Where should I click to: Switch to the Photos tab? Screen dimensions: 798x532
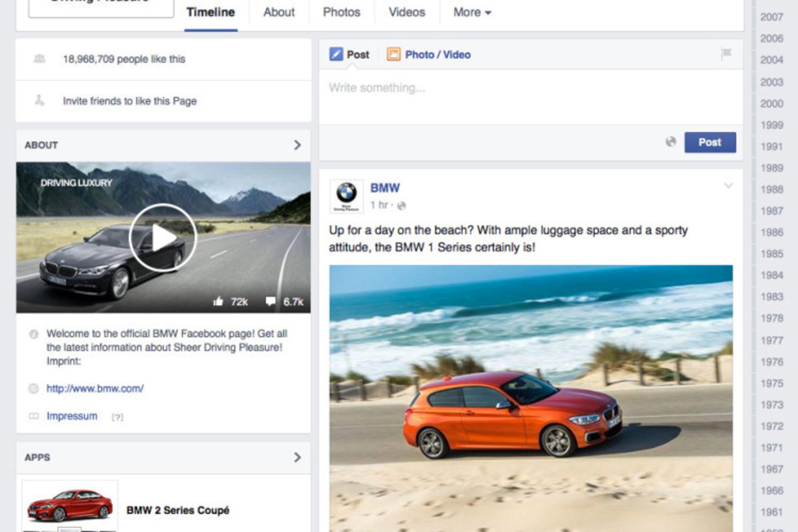(341, 12)
